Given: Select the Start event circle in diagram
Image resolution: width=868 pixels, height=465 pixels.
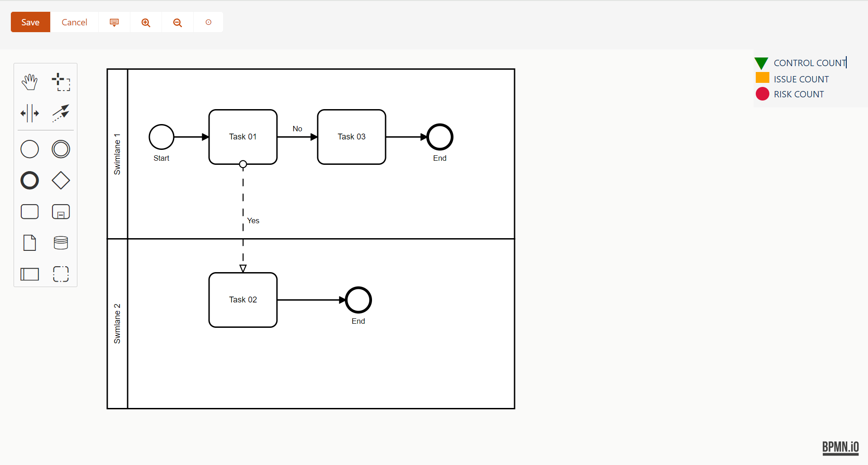Looking at the screenshot, I should [x=162, y=137].
